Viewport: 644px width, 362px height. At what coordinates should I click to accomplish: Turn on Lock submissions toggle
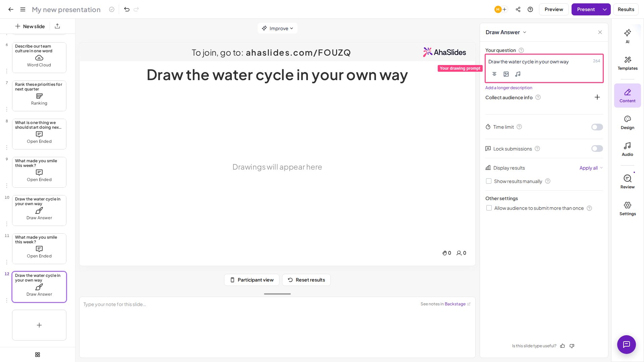597,148
